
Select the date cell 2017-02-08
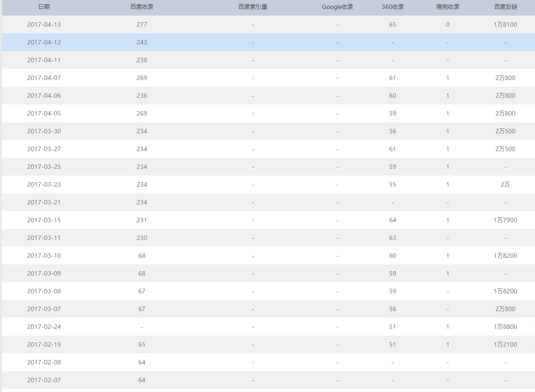click(x=44, y=362)
